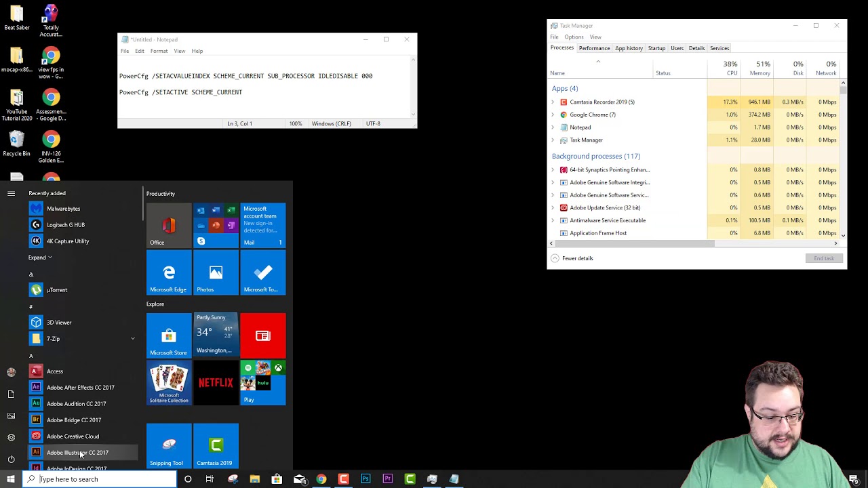
Task: Switch to the Services tab
Action: [x=719, y=48]
